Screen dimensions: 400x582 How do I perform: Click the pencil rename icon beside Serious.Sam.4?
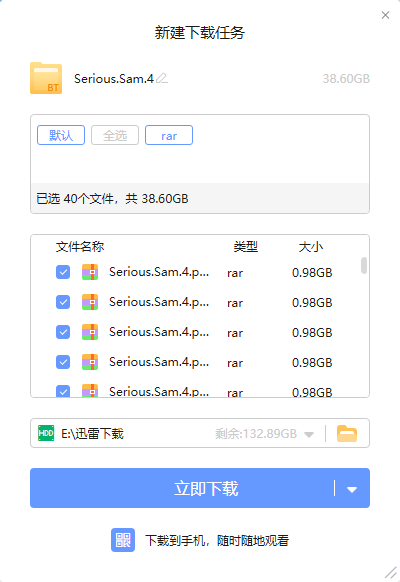(162, 78)
